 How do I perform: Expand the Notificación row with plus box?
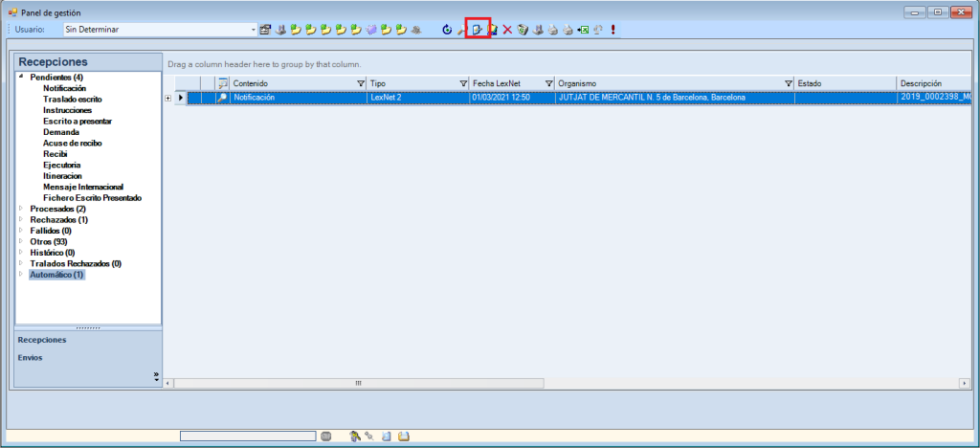(168, 98)
